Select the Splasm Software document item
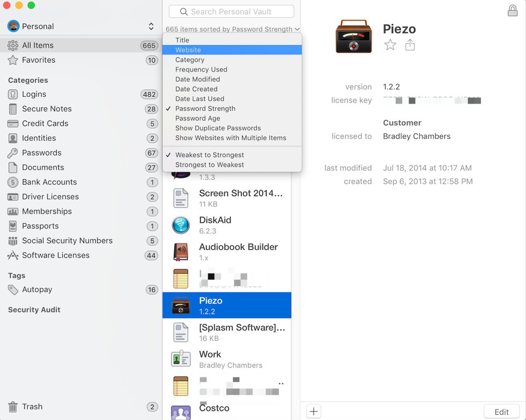This screenshot has height=420, width=526. [x=227, y=332]
